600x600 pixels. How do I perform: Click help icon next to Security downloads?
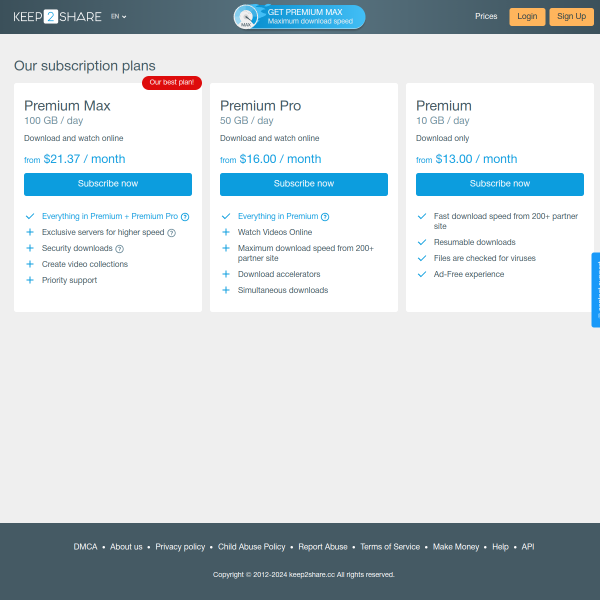[x=120, y=249]
